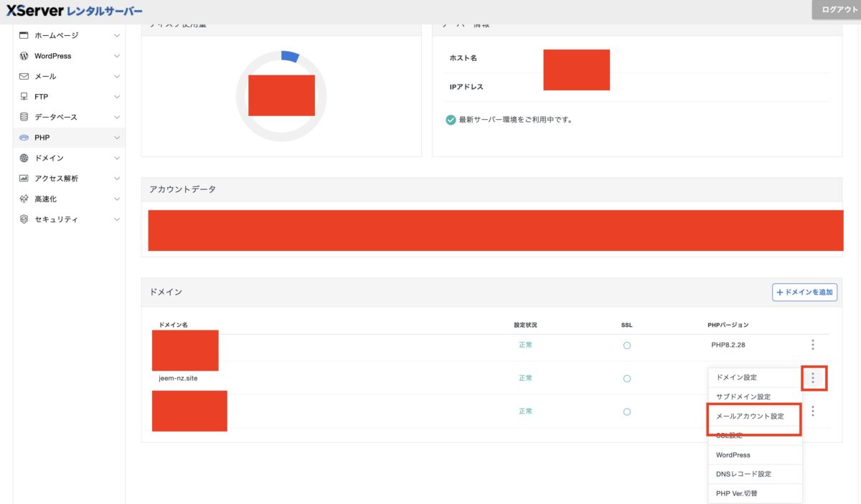Open three-dot menu for PHP8.2.28 domain row
This screenshot has width=861, height=504.
tap(812, 345)
